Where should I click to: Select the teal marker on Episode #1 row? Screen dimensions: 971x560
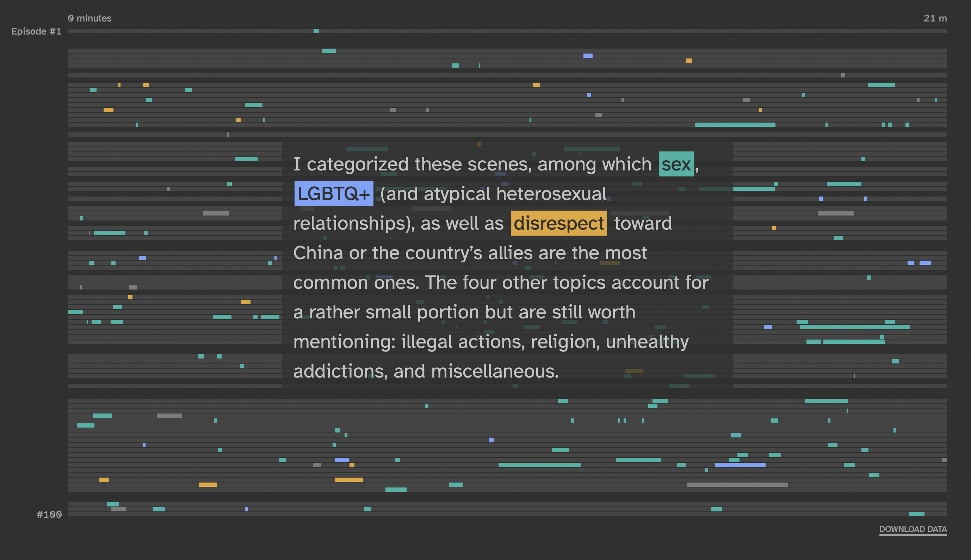[x=316, y=31]
